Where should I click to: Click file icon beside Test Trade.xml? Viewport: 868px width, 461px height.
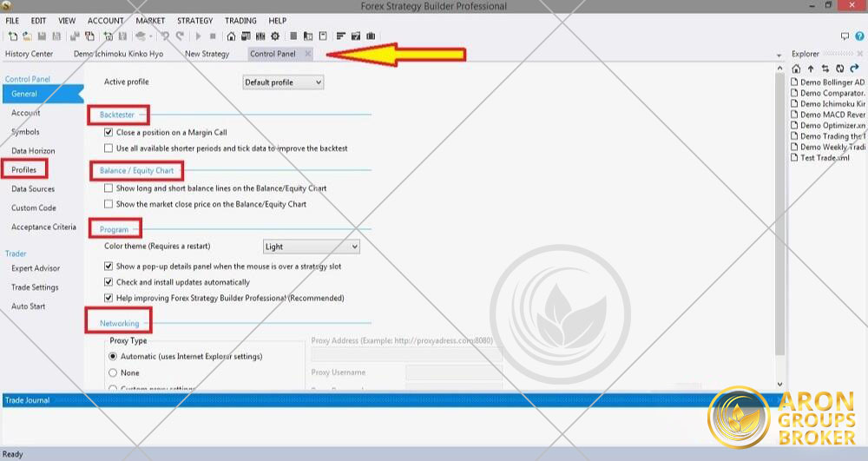click(x=794, y=158)
